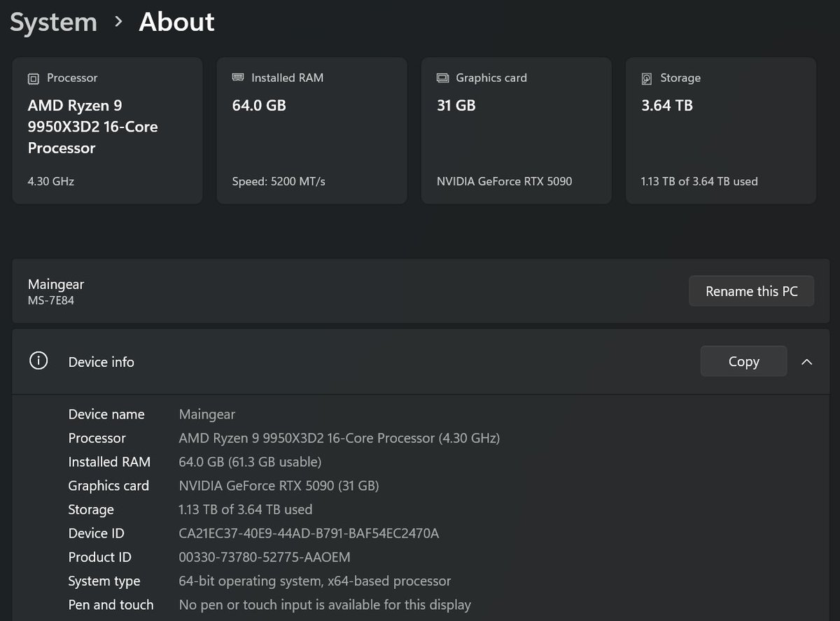This screenshot has height=621, width=840.
Task: Click the Processor chip icon
Action: [x=34, y=78]
